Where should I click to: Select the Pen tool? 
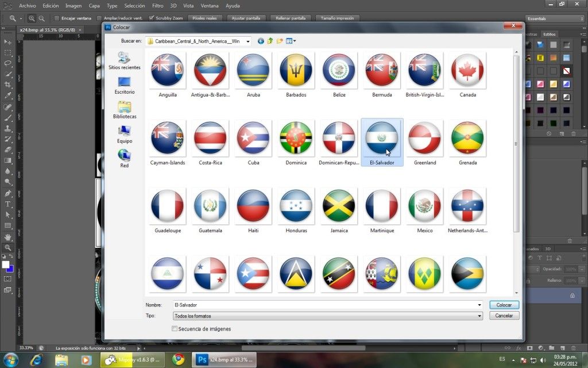7,193
